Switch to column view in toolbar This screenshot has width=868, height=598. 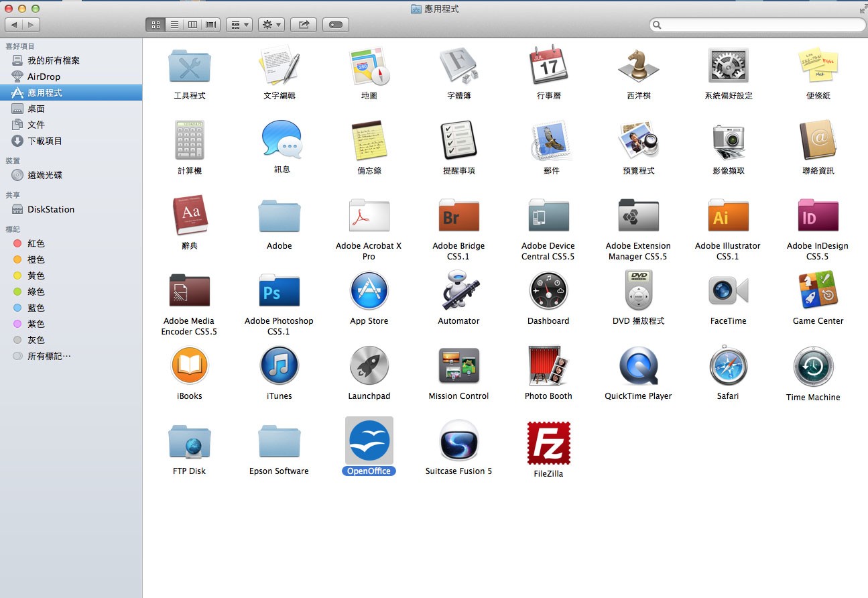click(x=192, y=25)
